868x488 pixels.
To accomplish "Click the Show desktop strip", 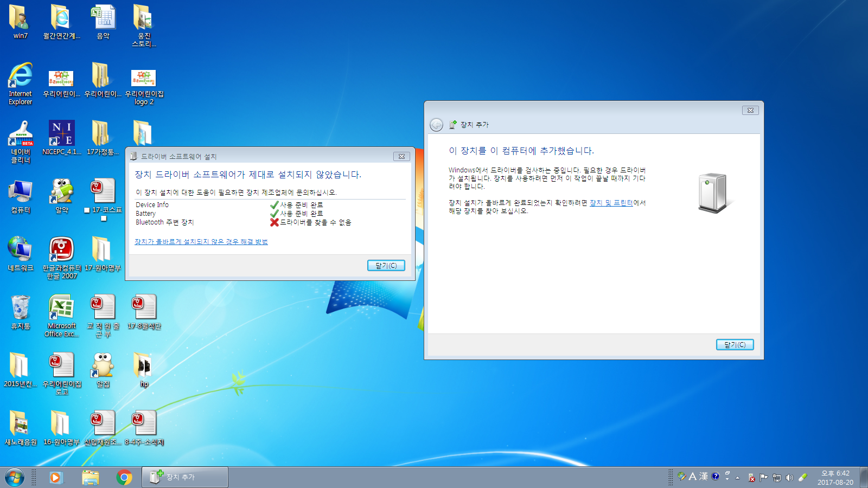I will click(x=864, y=477).
